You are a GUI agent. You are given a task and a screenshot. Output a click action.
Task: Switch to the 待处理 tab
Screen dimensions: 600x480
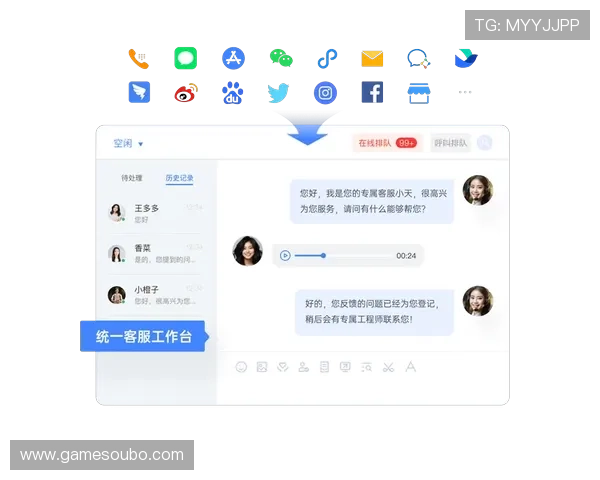point(132,178)
